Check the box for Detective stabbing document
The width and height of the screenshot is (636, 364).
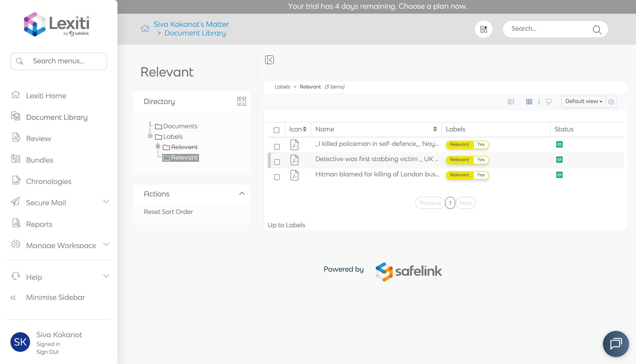[276, 162]
